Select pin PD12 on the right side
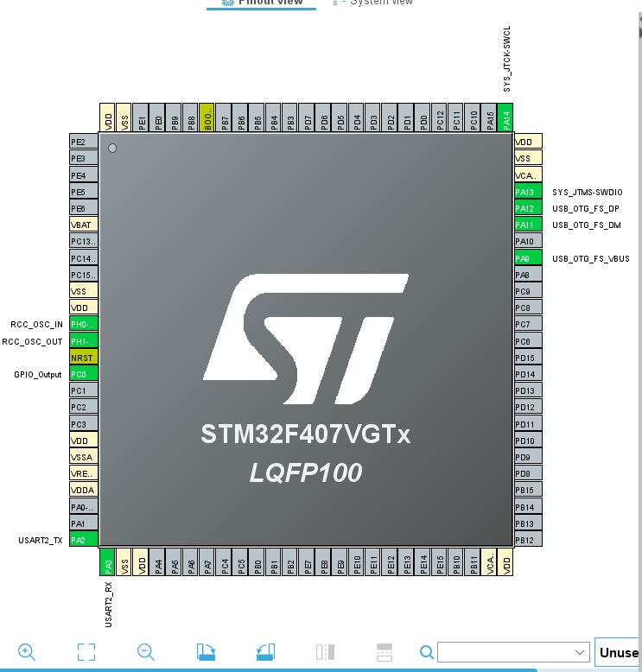Screen dimensions: 642x672 coord(528,407)
